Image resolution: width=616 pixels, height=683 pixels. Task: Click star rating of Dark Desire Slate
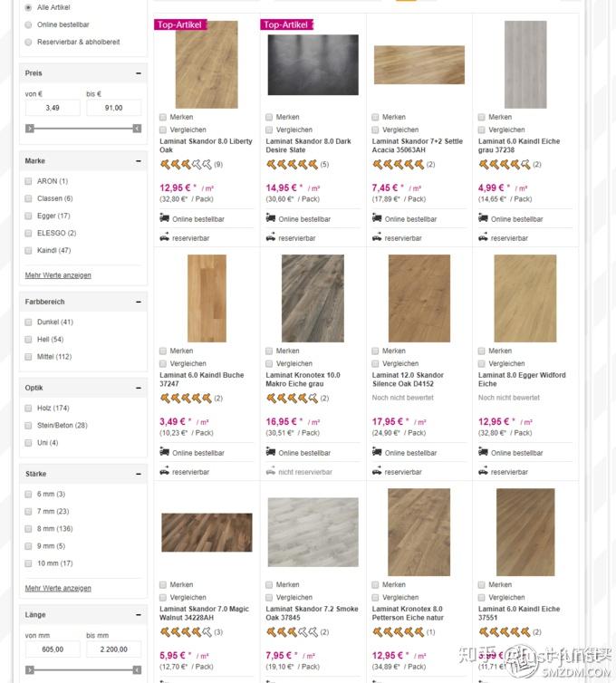(x=292, y=165)
